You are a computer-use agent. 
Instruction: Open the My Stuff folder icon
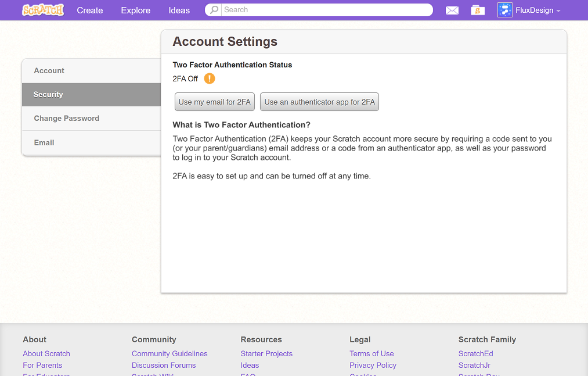[478, 10]
